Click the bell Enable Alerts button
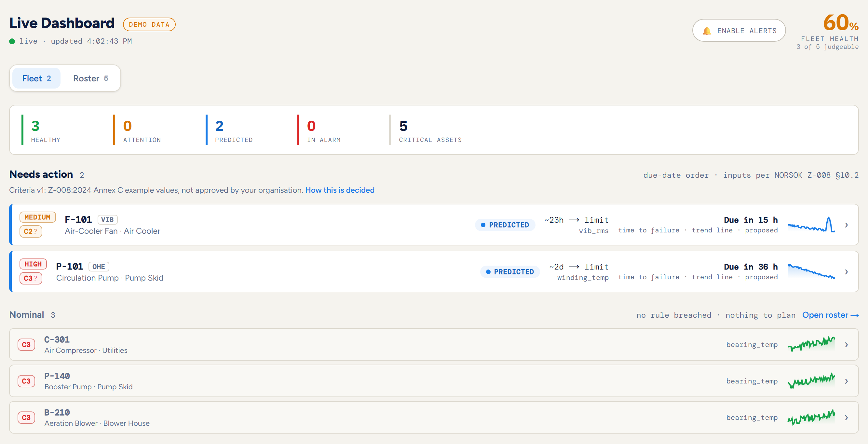 pos(739,30)
